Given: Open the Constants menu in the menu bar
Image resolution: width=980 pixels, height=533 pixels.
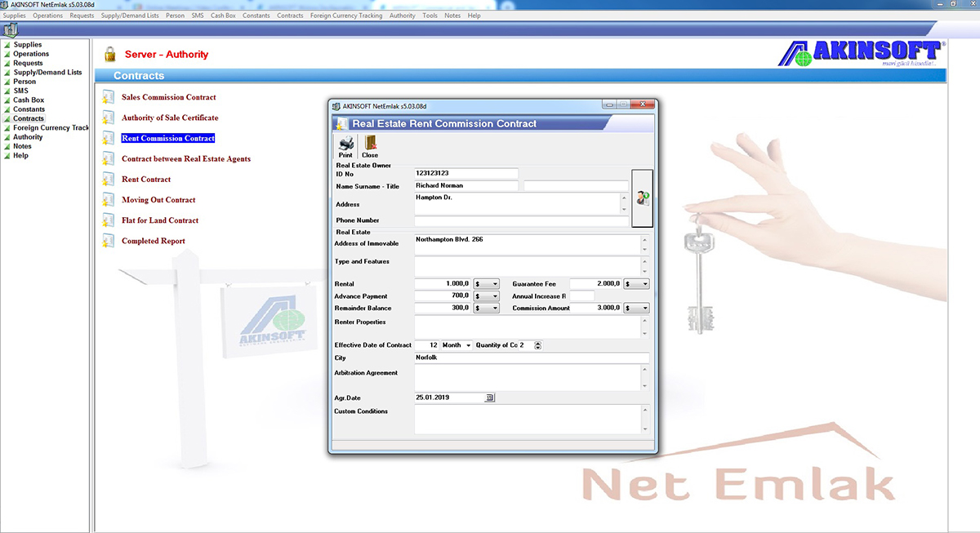Looking at the screenshot, I should (x=256, y=16).
